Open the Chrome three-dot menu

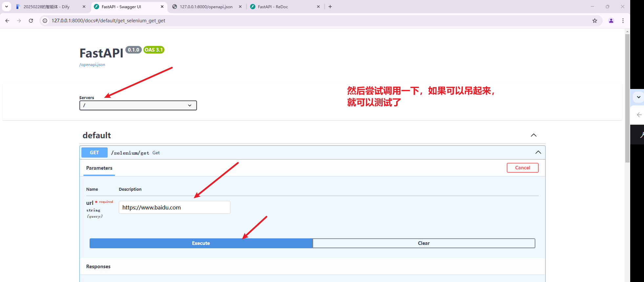623,21
